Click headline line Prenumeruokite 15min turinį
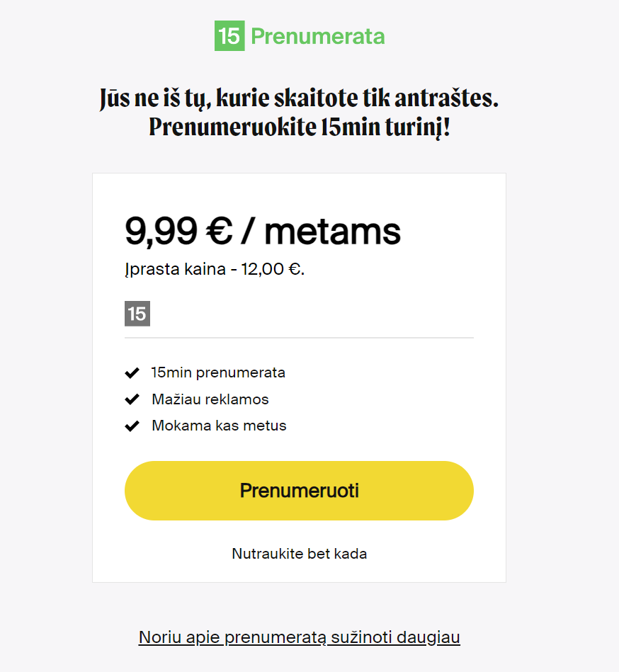The height and width of the screenshot is (672, 619). click(299, 127)
